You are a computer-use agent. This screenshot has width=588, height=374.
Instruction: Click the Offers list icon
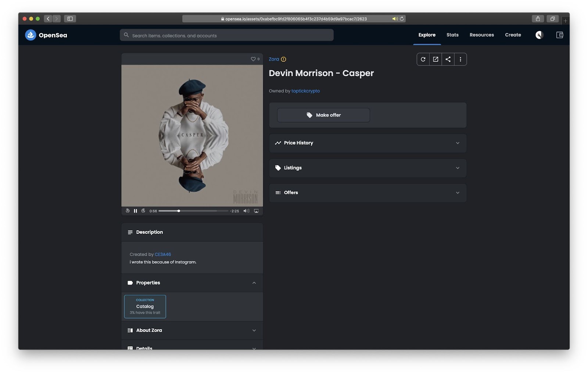(x=278, y=193)
